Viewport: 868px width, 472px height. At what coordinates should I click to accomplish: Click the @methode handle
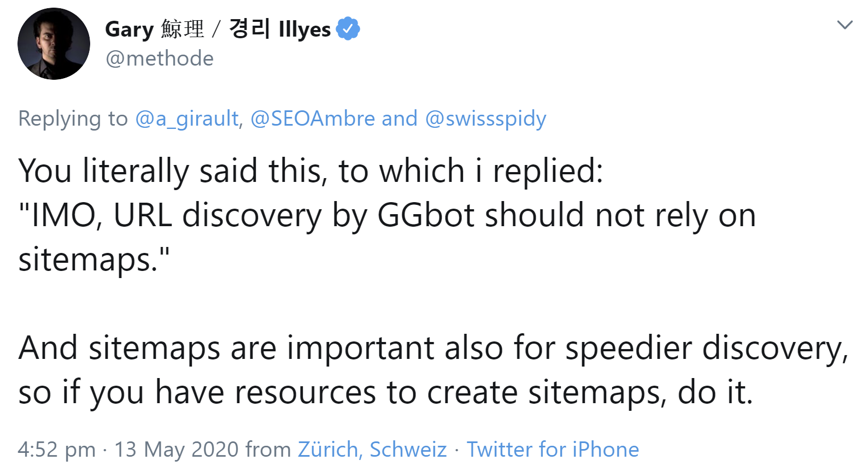tap(160, 58)
